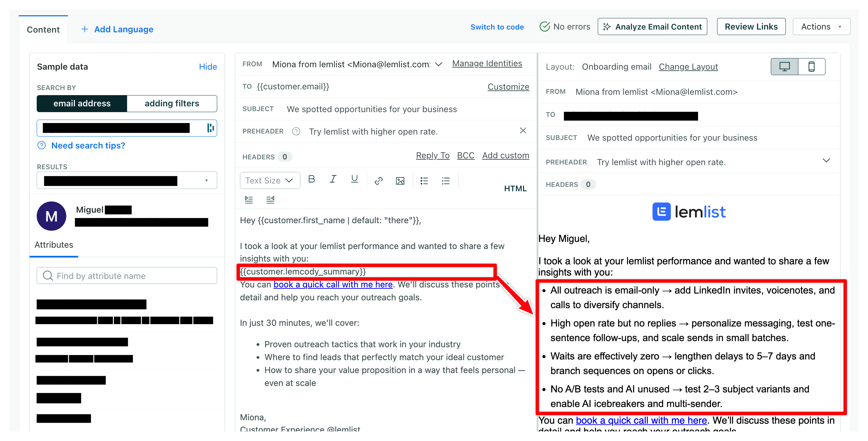The width and height of the screenshot is (868, 441).
Task: Select the Attributes tab
Action: coord(54,245)
